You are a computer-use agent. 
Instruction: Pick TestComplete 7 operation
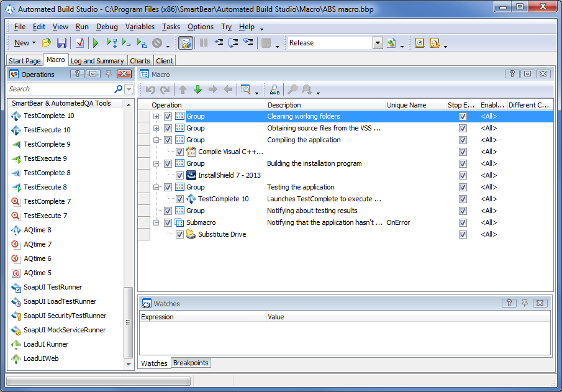coord(47,201)
